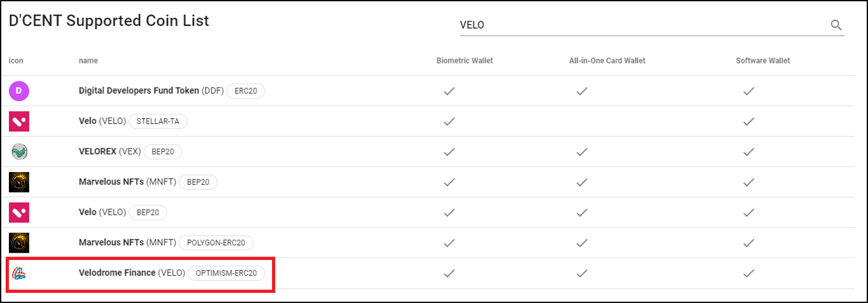Click the STELLAR-TA tag chip
Screen dimensions: 868x303
pyautogui.click(x=158, y=121)
